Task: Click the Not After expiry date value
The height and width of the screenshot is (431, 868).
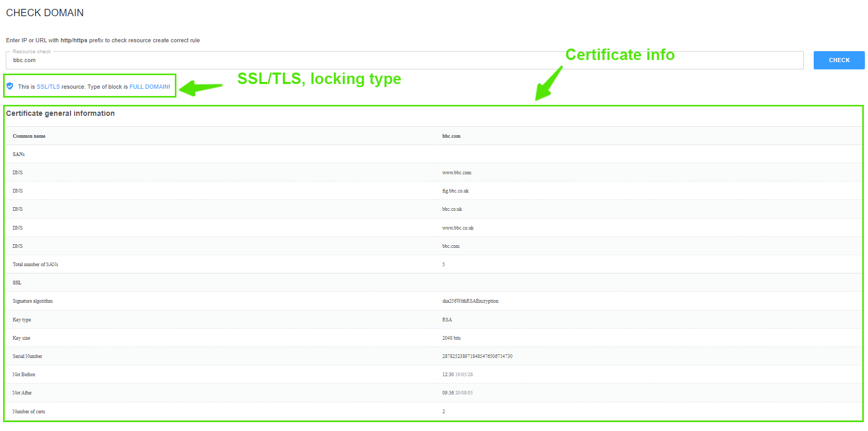Action: [x=457, y=393]
